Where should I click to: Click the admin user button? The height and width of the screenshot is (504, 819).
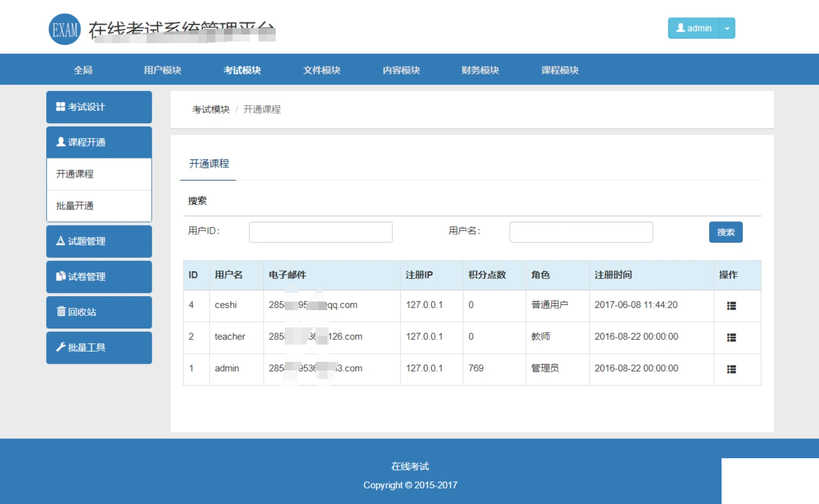tap(694, 29)
